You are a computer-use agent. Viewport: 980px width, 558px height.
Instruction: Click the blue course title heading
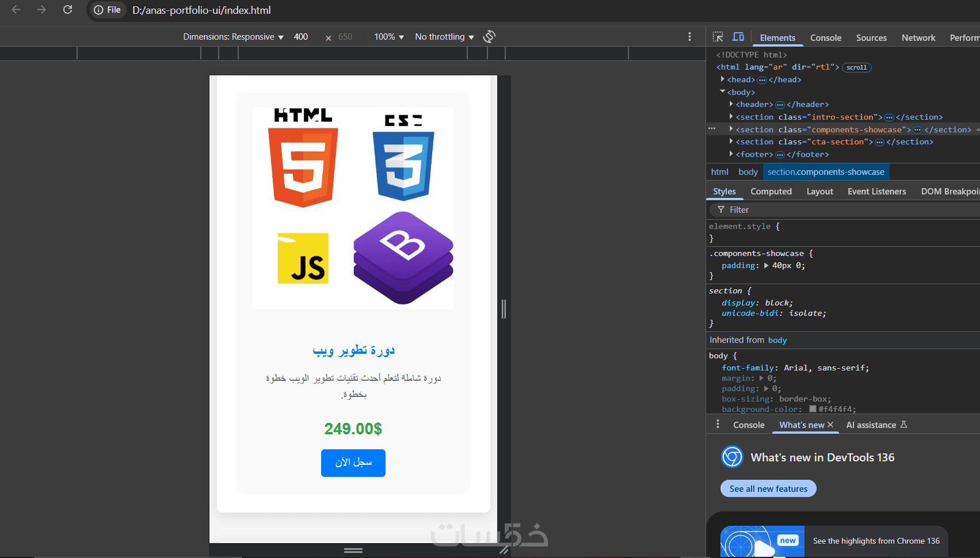coord(353,350)
